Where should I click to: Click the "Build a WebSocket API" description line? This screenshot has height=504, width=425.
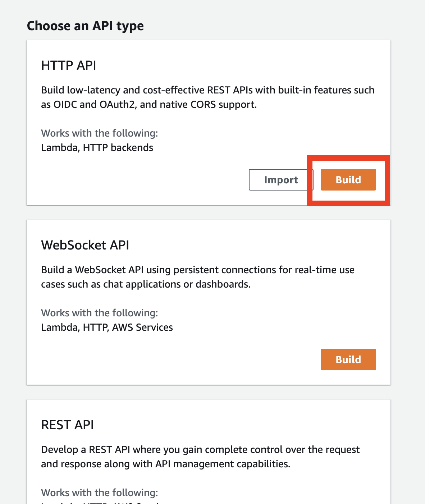pyautogui.click(x=198, y=270)
